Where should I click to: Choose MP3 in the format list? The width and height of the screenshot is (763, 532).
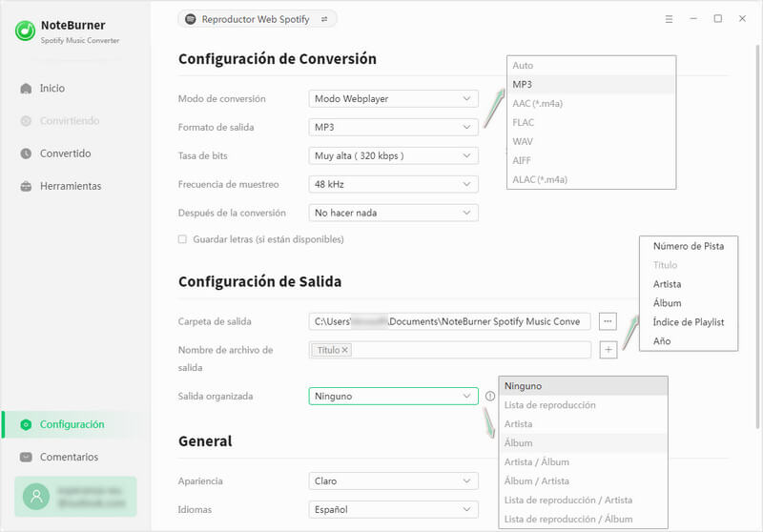coord(591,85)
